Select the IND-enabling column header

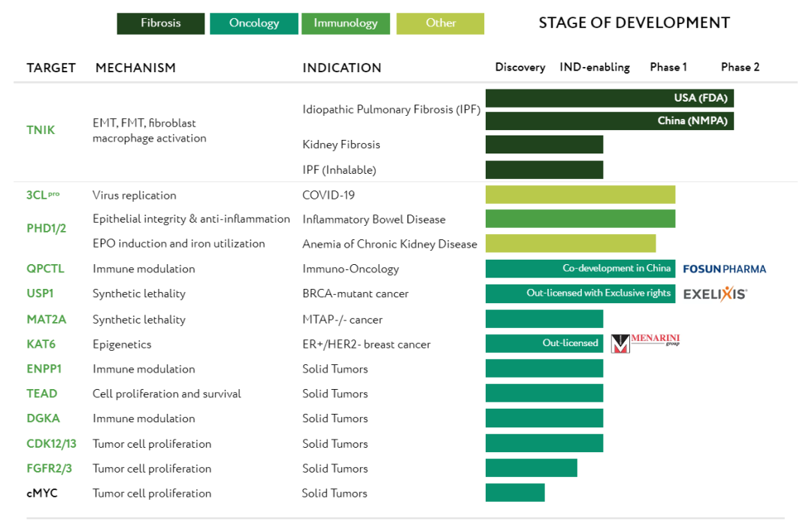pyautogui.click(x=595, y=67)
